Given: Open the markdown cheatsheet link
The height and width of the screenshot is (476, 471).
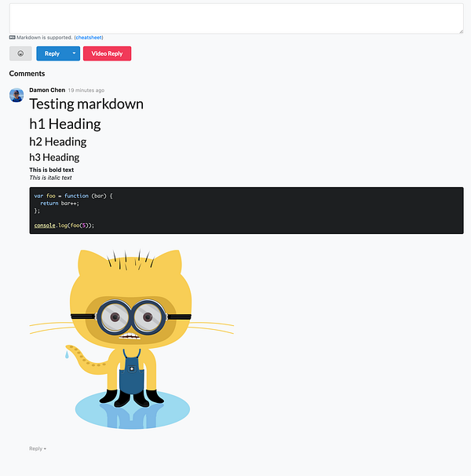Looking at the screenshot, I should [x=89, y=38].
